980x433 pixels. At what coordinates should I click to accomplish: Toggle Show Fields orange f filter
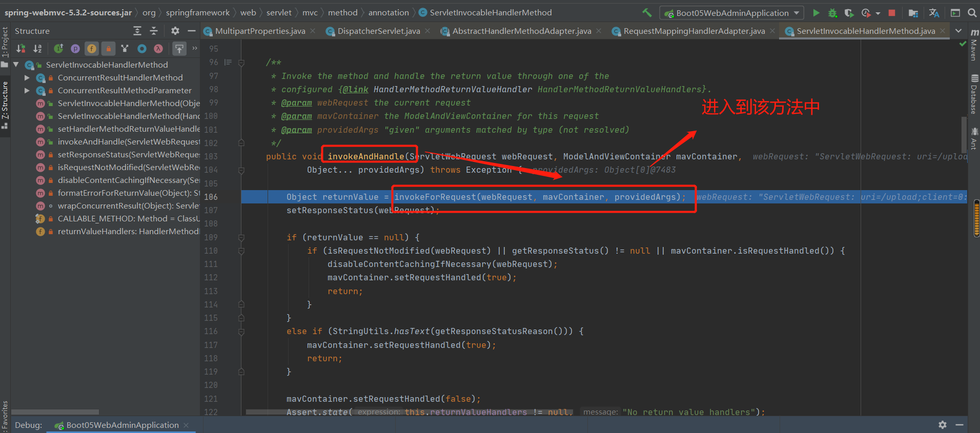click(x=92, y=49)
